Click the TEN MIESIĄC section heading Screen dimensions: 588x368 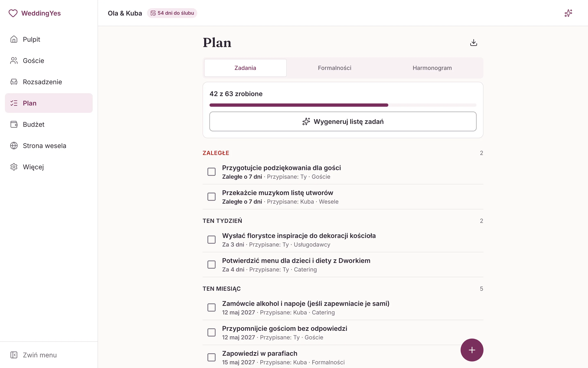(x=222, y=289)
